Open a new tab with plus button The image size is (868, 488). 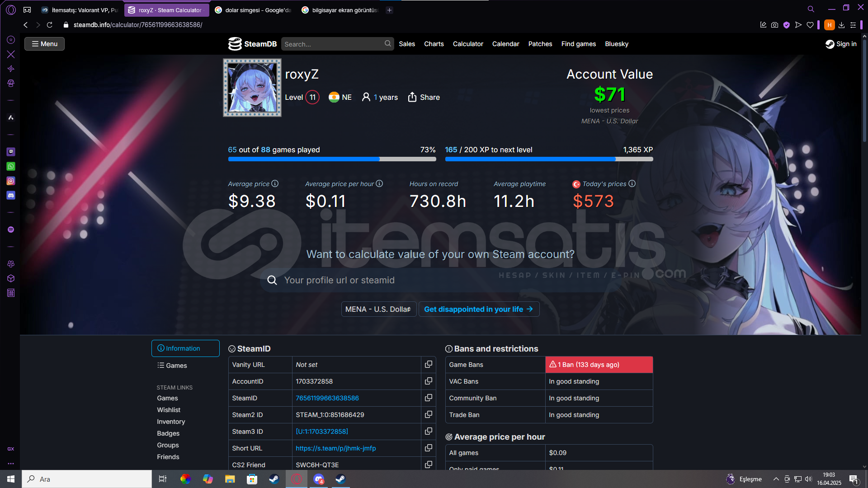coord(389,10)
